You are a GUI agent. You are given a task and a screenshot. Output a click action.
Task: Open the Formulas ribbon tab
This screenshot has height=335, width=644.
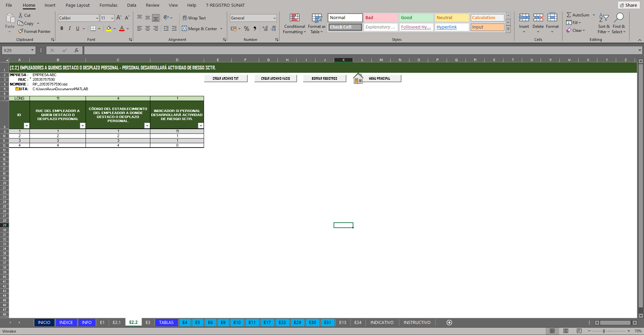click(108, 5)
